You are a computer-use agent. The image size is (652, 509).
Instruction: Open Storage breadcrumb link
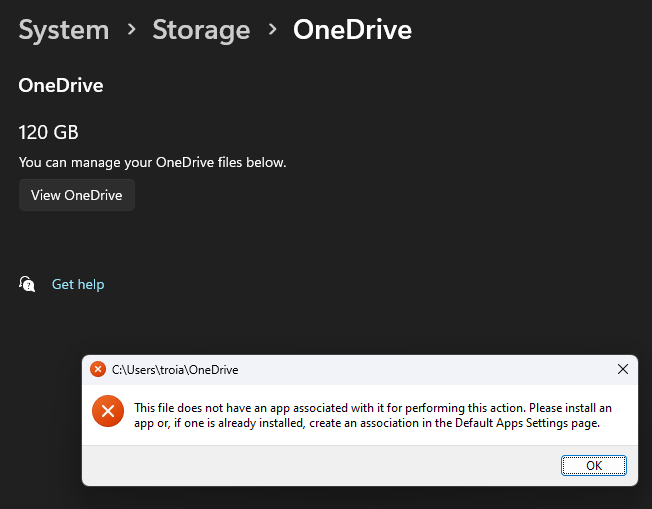201,30
